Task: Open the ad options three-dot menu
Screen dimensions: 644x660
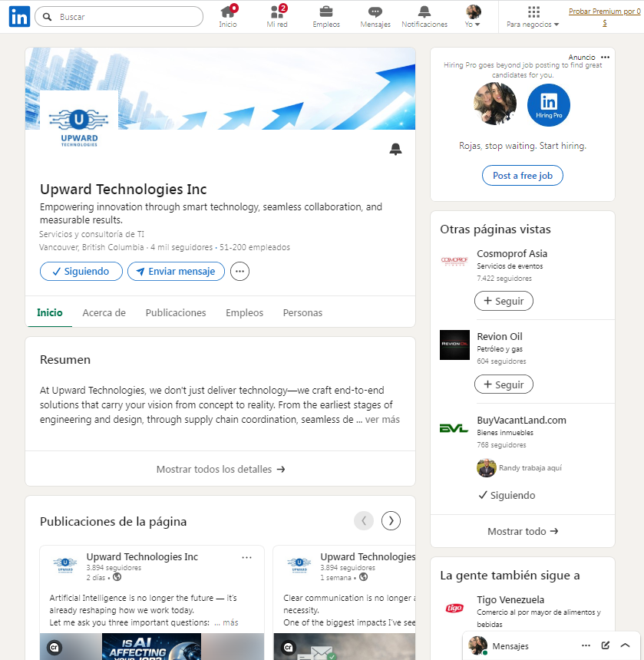Action: [x=606, y=58]
